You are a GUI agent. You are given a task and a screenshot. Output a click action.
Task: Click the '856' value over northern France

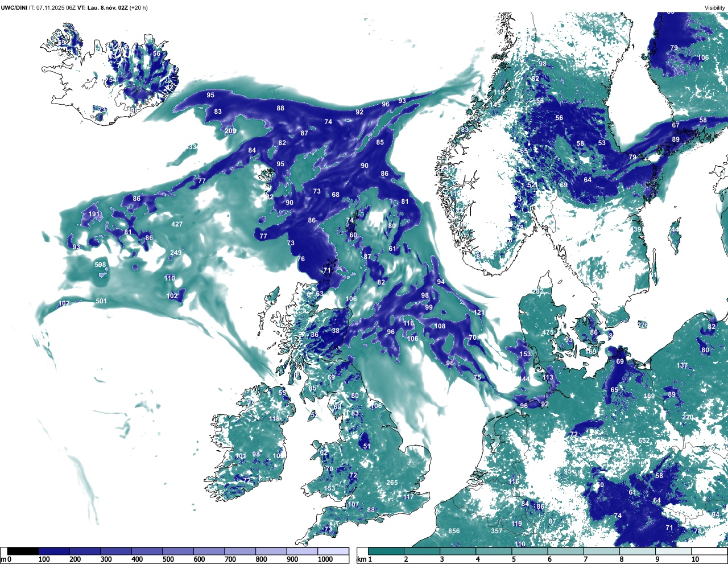coord(454,531)
